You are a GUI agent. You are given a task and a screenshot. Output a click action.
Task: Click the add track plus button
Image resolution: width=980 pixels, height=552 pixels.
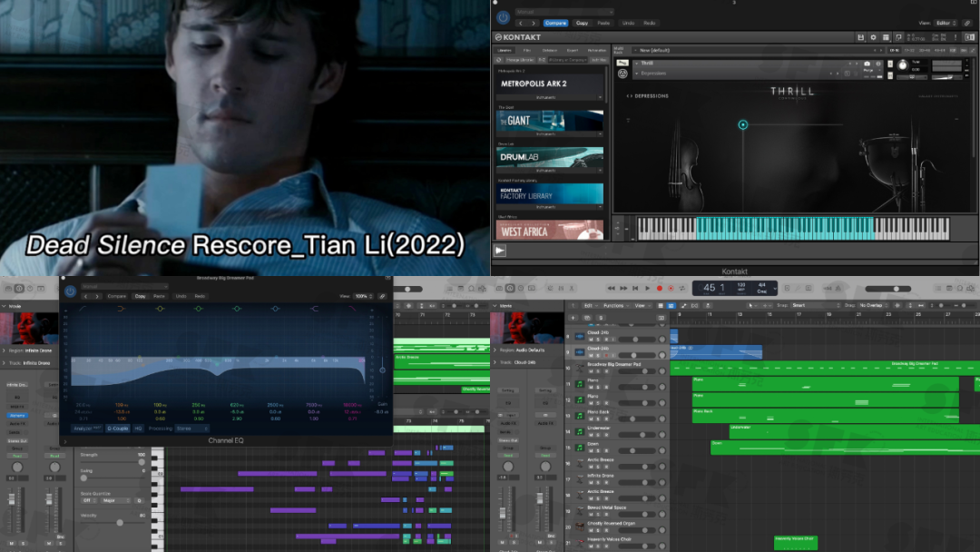(x=573, y=318)
